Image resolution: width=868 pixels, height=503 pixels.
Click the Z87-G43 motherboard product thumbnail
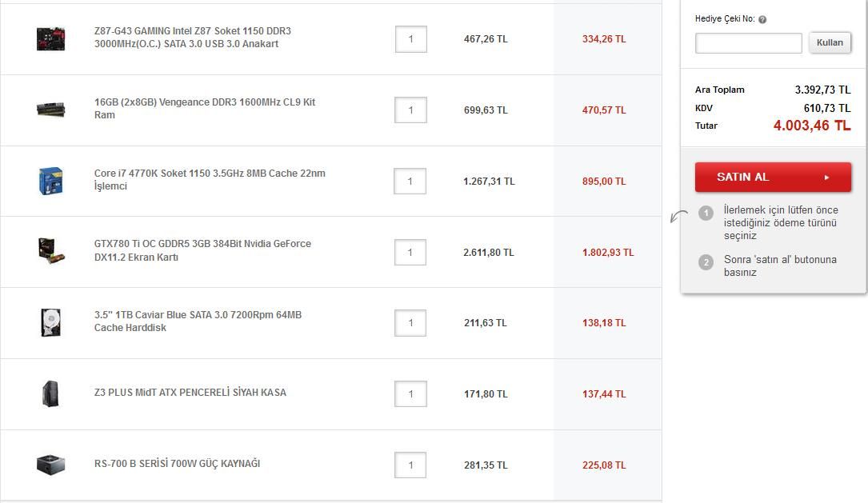(50, 38)
